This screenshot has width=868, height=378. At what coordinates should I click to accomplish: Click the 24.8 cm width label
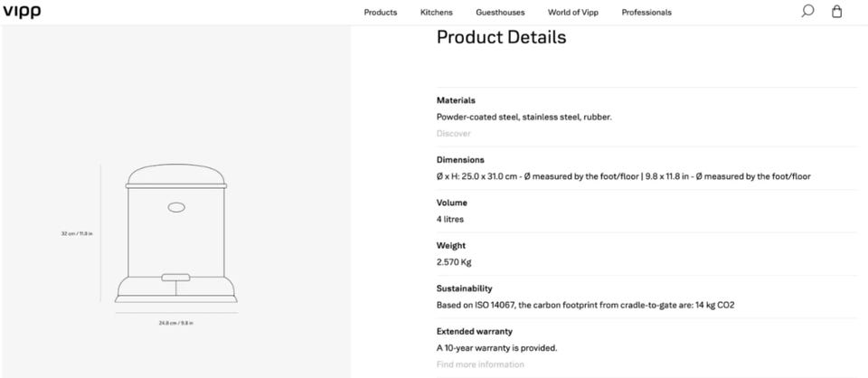(x=176, y=323)
